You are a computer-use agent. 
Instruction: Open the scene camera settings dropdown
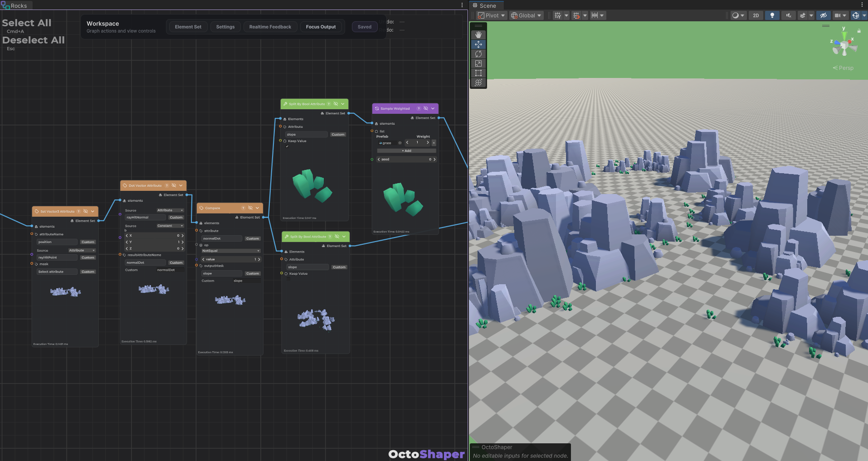[x=840, y=15]
